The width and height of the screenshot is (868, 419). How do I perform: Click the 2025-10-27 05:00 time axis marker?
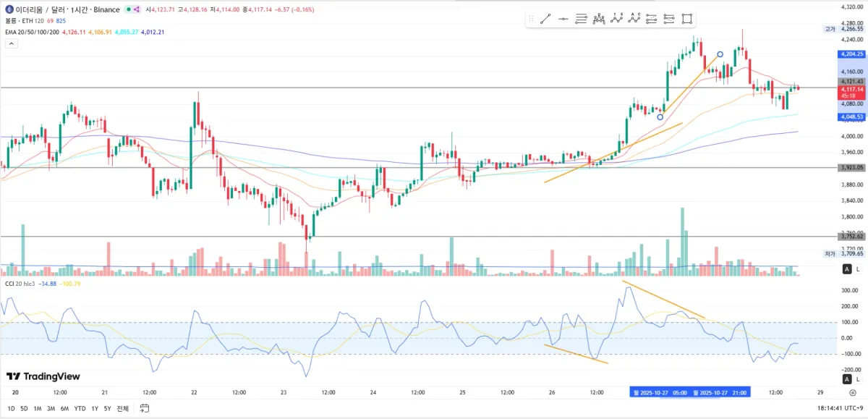tap(660, 392)
